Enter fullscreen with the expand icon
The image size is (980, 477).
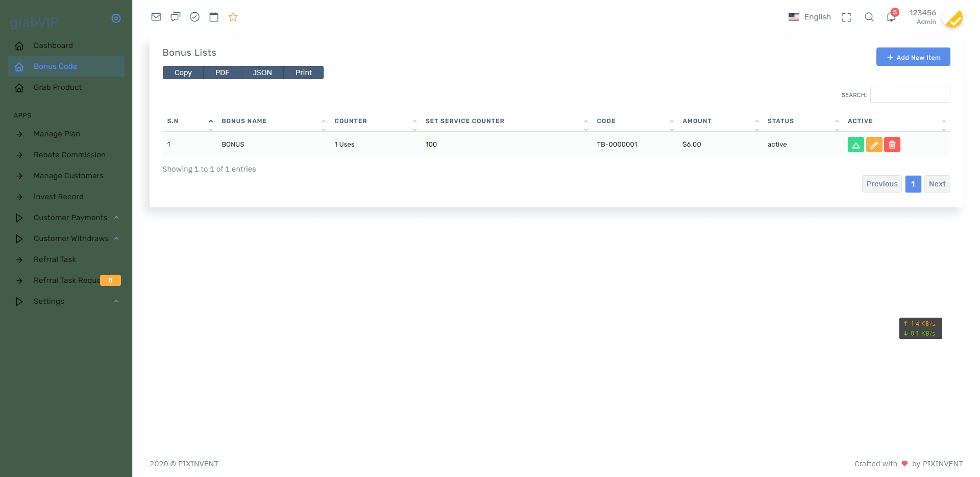pyautogui.click(x=846, y=17)
